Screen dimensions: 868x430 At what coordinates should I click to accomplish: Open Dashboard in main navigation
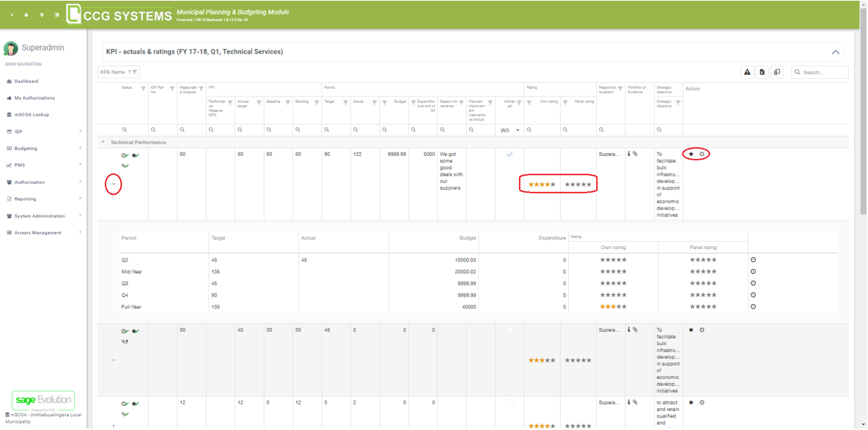point(26,81)
